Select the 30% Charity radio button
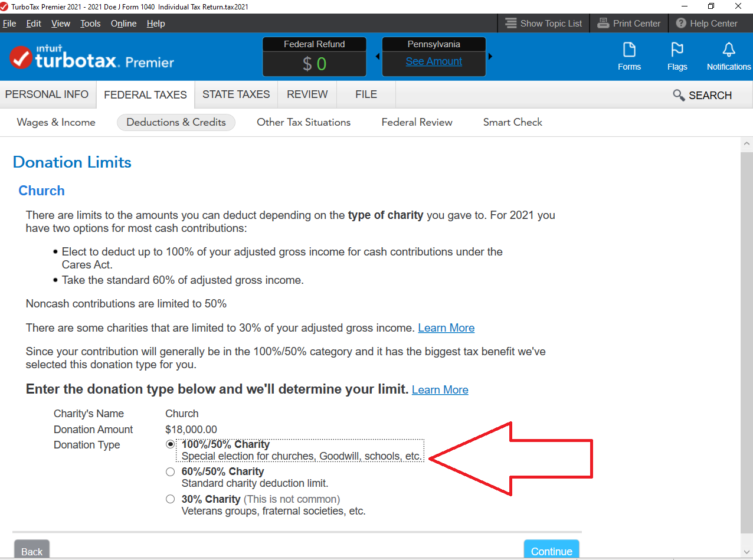This screenshot has width=753, height=560. pyautogui.click(x=171, y=499)
